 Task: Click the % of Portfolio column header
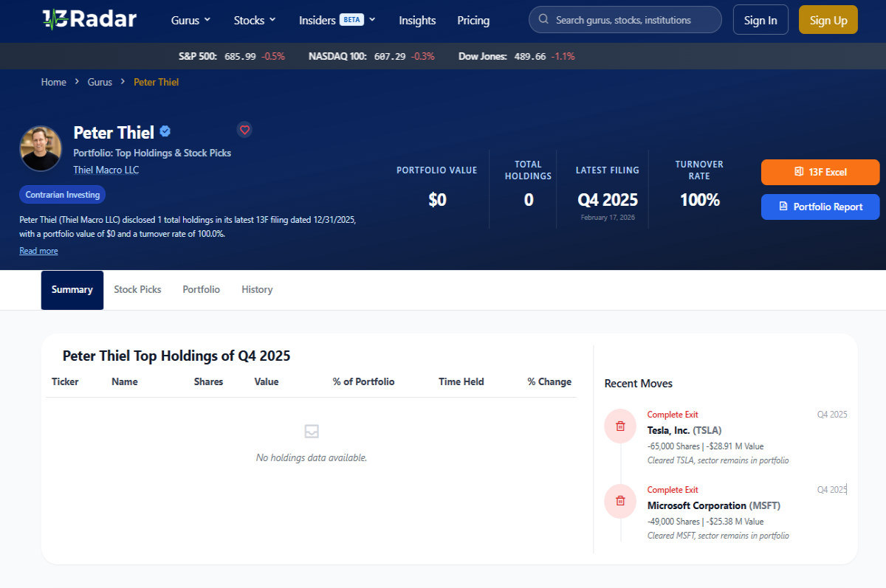[364, 381]
